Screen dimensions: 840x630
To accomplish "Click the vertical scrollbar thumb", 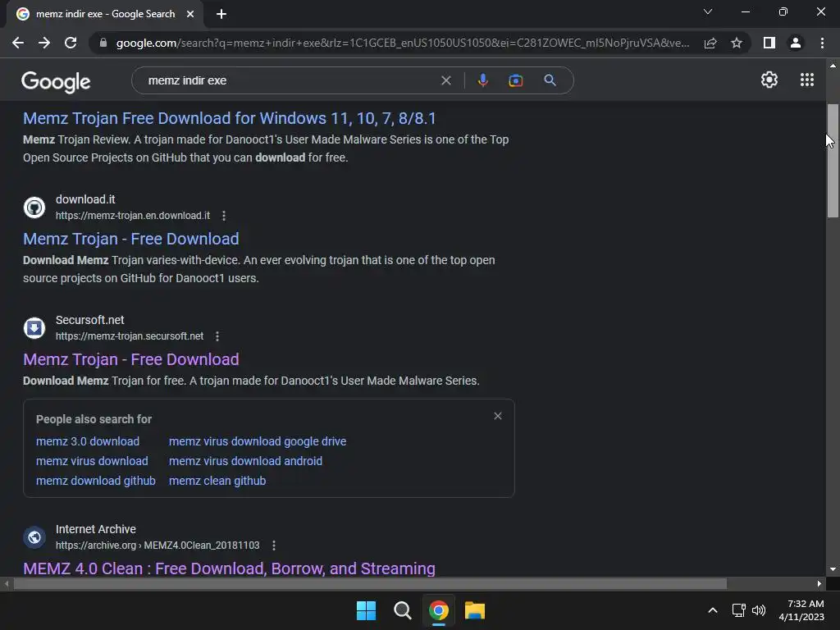I will click(x=833, y=161).
